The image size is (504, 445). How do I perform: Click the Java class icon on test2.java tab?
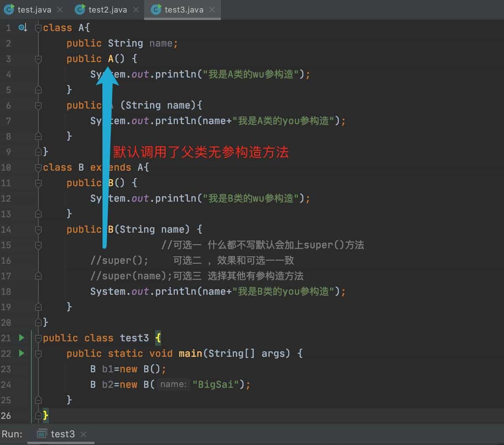[80, 9]
